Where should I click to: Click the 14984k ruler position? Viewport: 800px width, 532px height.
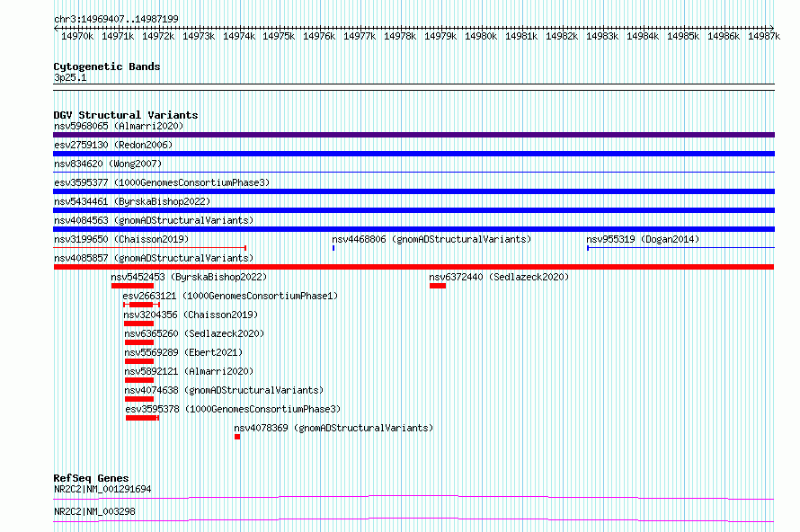click(x=643, y=36)
